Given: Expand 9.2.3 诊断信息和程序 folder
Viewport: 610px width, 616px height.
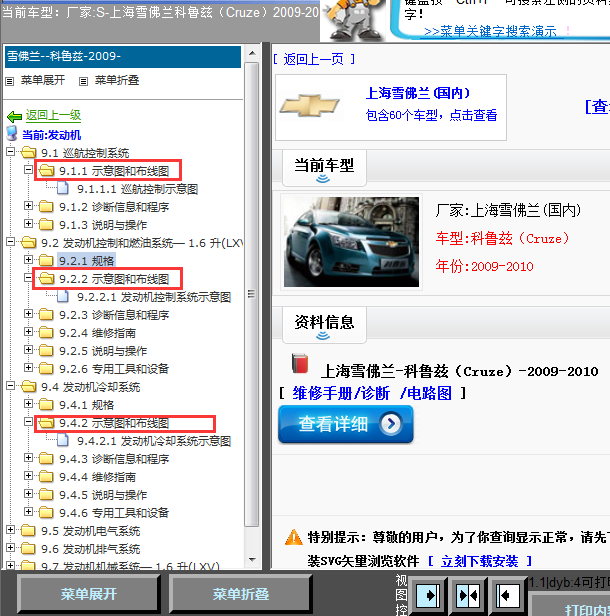Looking at the screenshot, I should tap(28, 314).
